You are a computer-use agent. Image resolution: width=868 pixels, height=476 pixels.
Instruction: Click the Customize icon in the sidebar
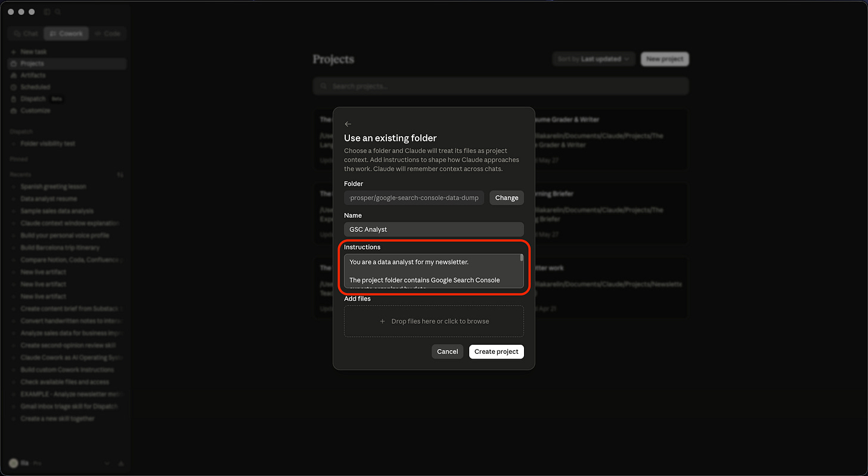click(x=14, y=111)
